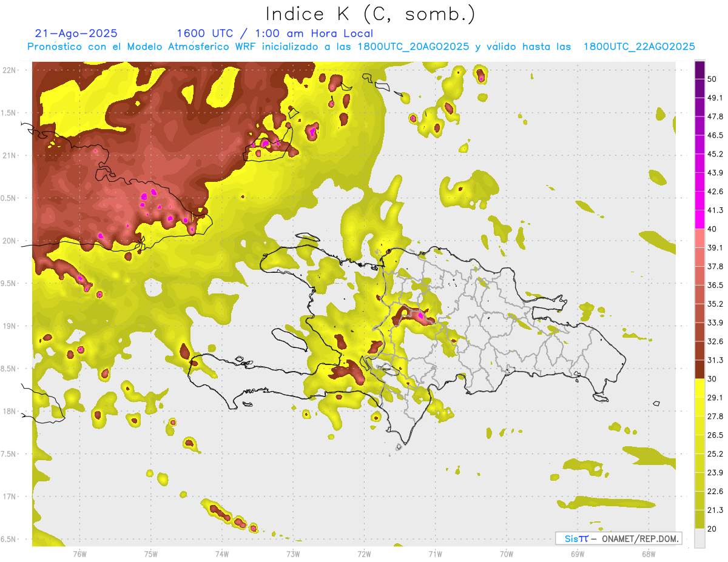This screenshot has height=562, width=728.
Task: Click the "22N" latitude label
Action: (x=9, y=70)
